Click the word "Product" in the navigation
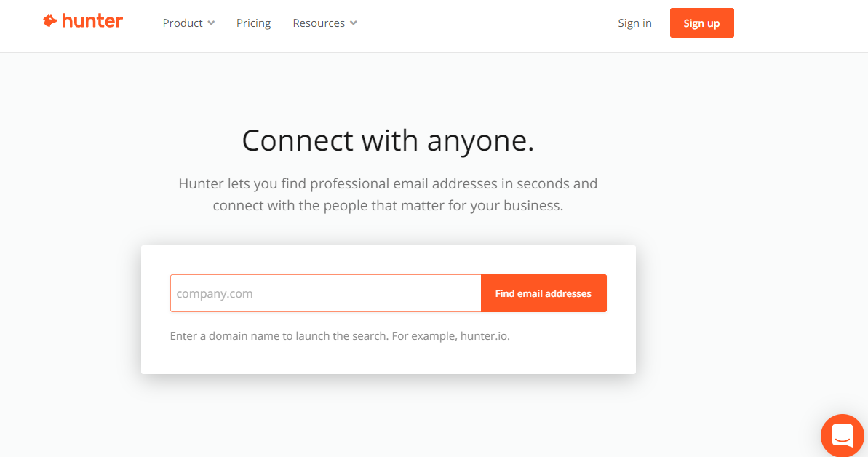This screenshot has width=868, height=457. click(183, 23)
